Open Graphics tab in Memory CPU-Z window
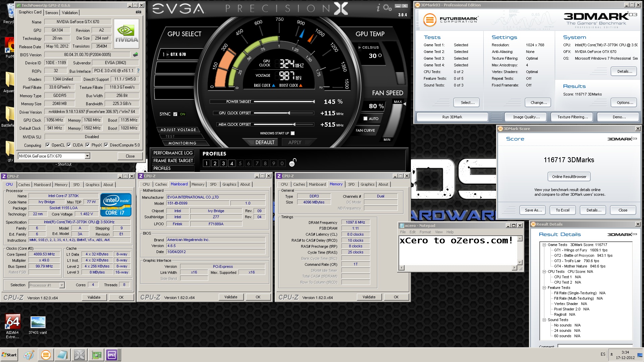644x362 pixels. click(368, 184)
